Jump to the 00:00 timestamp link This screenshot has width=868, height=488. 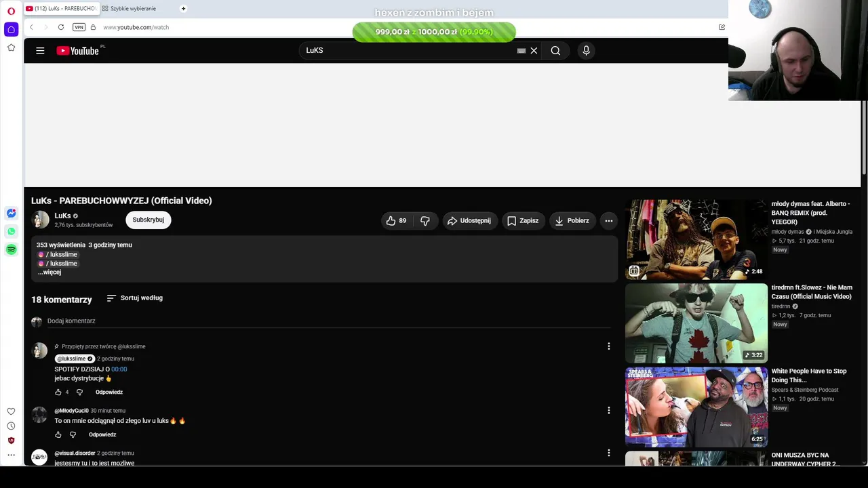119,369
